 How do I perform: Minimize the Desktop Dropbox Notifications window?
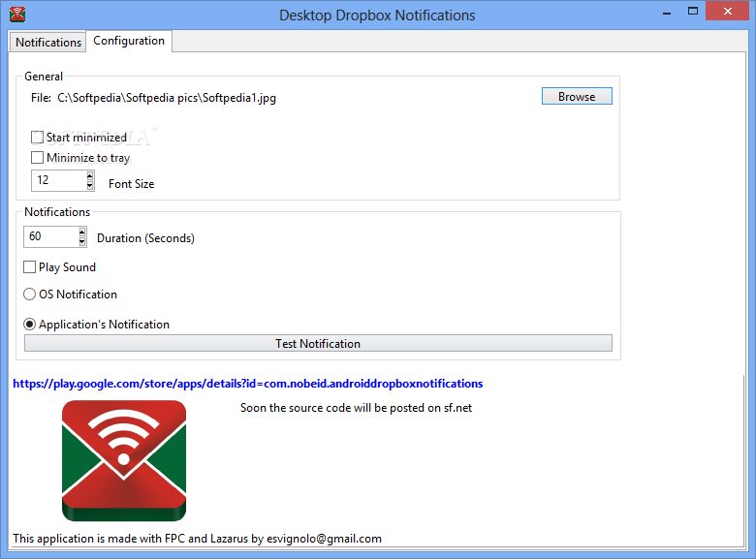click(x=667, y=12)
